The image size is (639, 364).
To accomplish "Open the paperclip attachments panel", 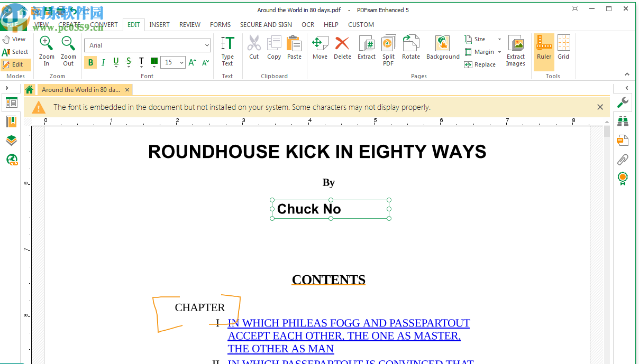I will click(623, 159).
